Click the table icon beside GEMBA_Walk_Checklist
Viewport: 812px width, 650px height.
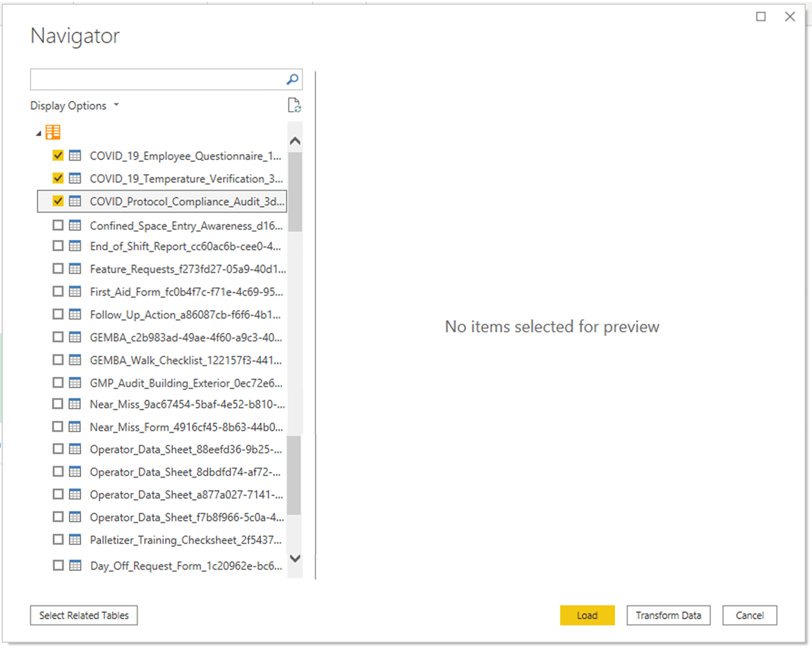click(x=76, y=359)
